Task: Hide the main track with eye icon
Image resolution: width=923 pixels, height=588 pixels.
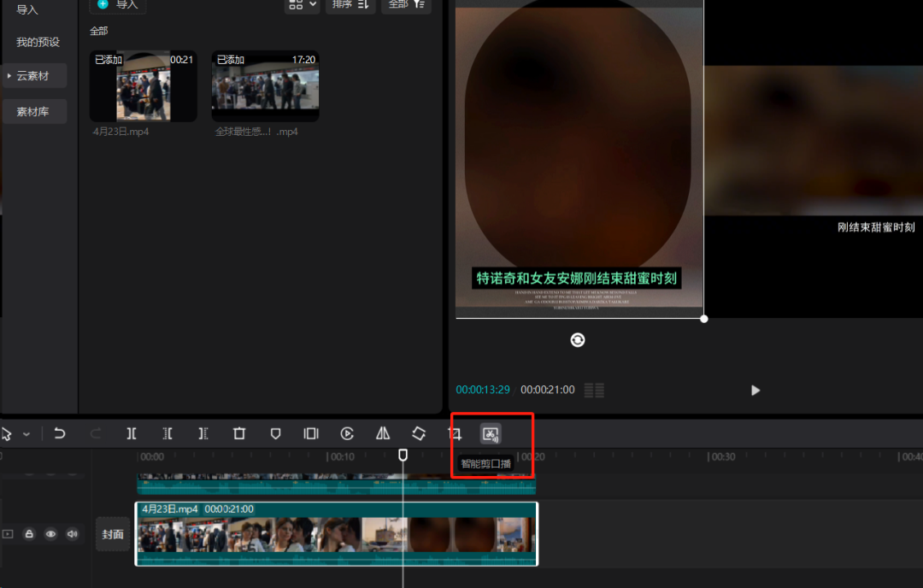Action: click(50, 534)
